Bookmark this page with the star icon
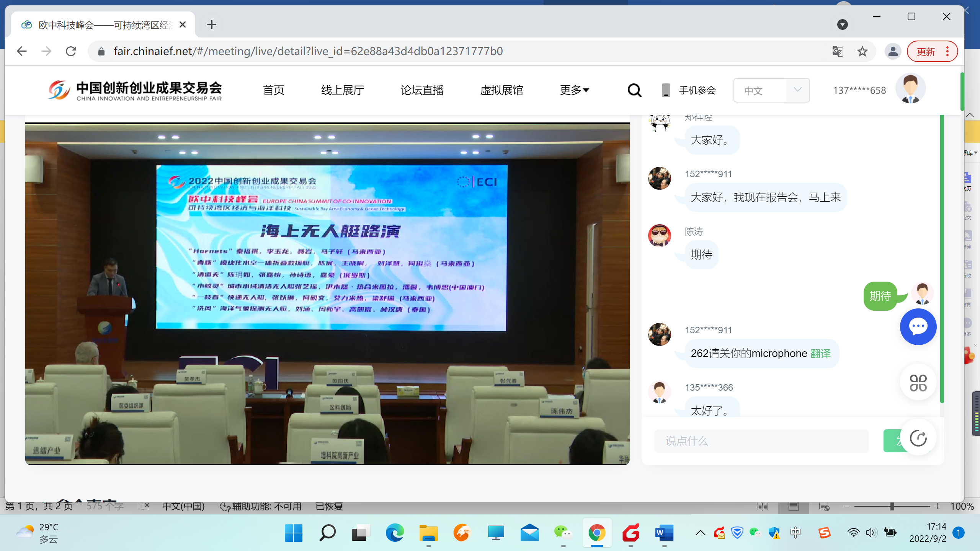Image resolution: width=980 pixels, height=551 pixels. (x=862, y=51)
